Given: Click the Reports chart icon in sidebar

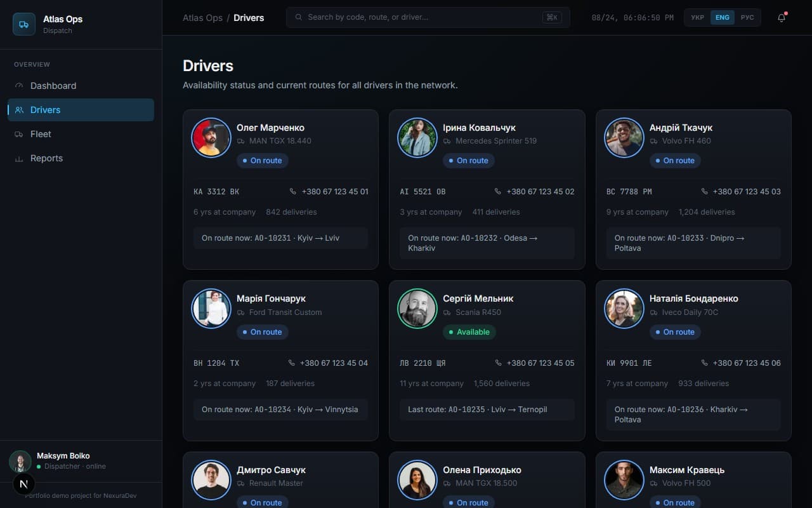Looking at the screenshot, I should 19,158.
